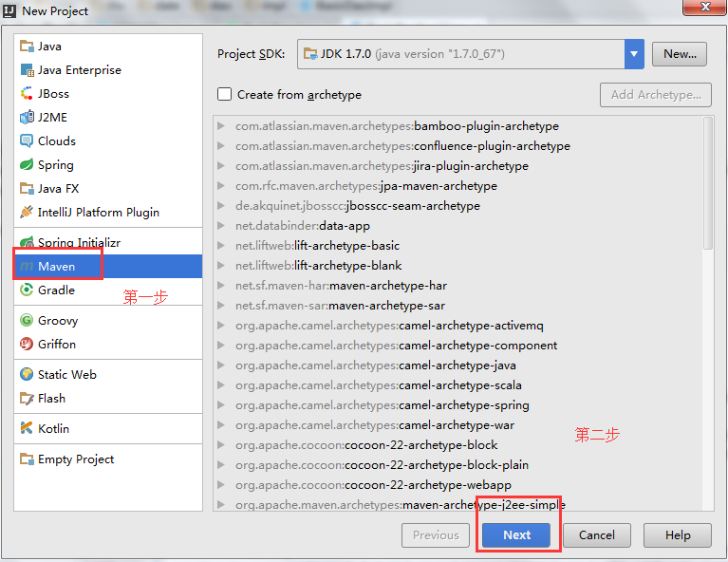Select camel-archetype-war row text
The height and width of the screenshot is (562, 728).
tap(375, 425)
